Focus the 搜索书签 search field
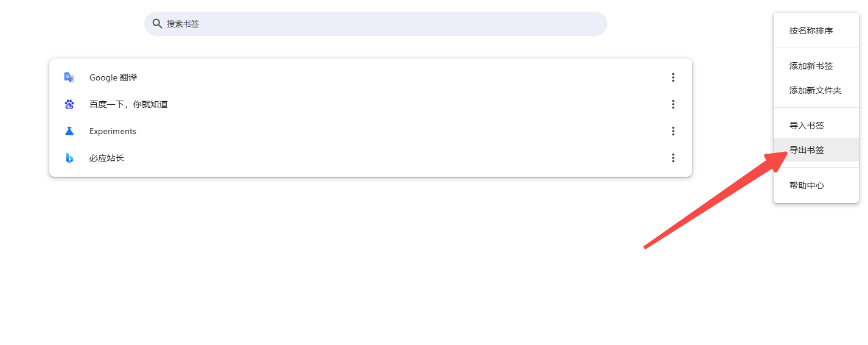 376,24
